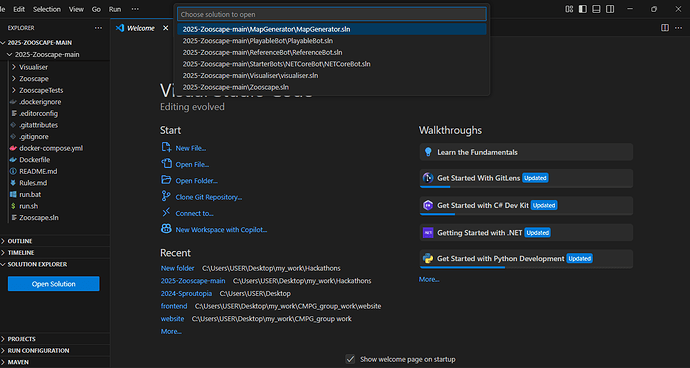Click the run.bat Windows icon
The width and height of the screenshot is (690, 368).
[13, 194]
